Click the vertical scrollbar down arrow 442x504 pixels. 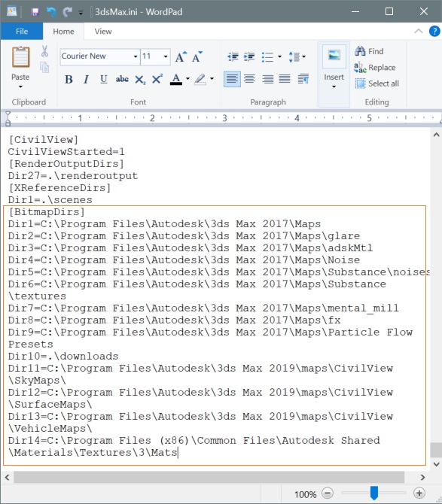coord(436,464)
